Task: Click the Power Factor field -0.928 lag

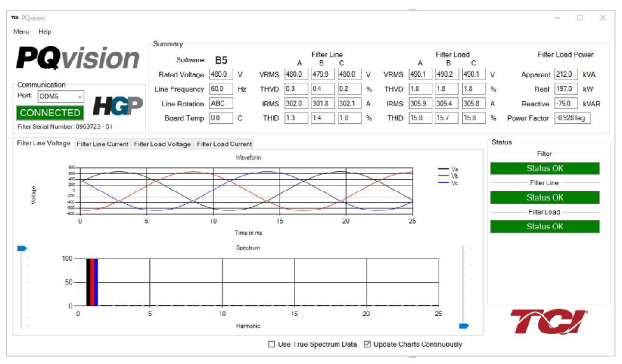Action: (x=572, y=118)
